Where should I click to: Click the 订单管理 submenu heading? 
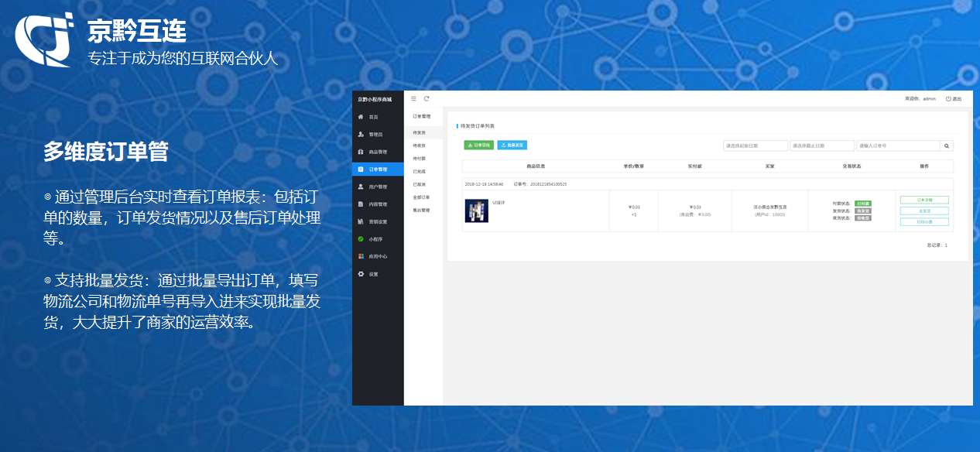[421, 116]
